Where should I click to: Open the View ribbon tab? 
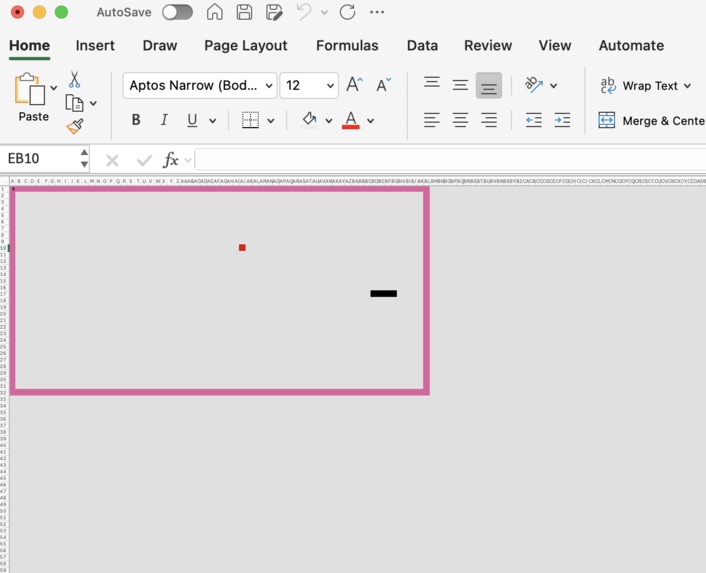click(555, 45)
